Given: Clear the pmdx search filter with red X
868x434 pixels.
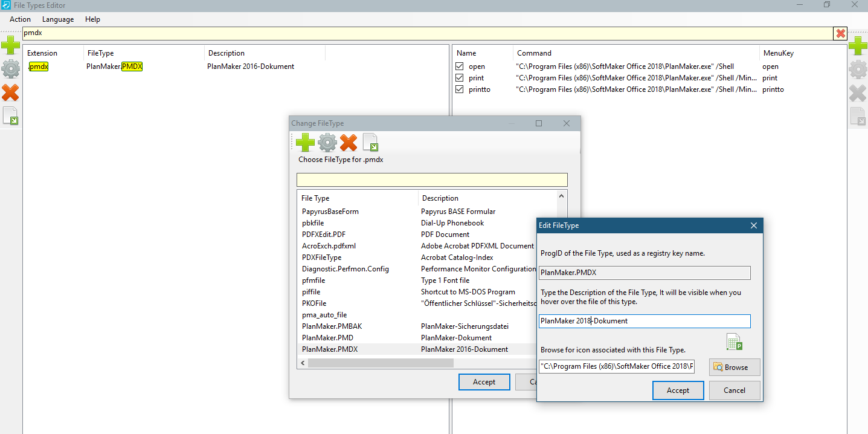Looking at the screenshot, I should tap(840, 33).
